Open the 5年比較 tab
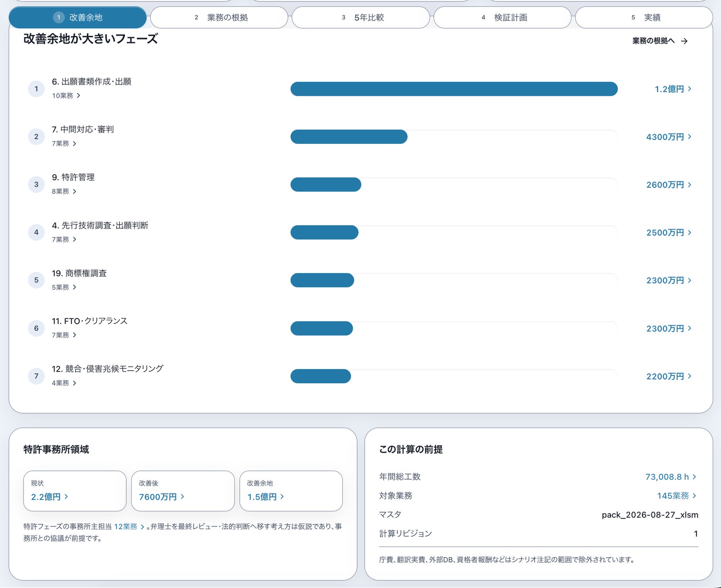This screenshot has width=721, height=588. pos(361,17)
